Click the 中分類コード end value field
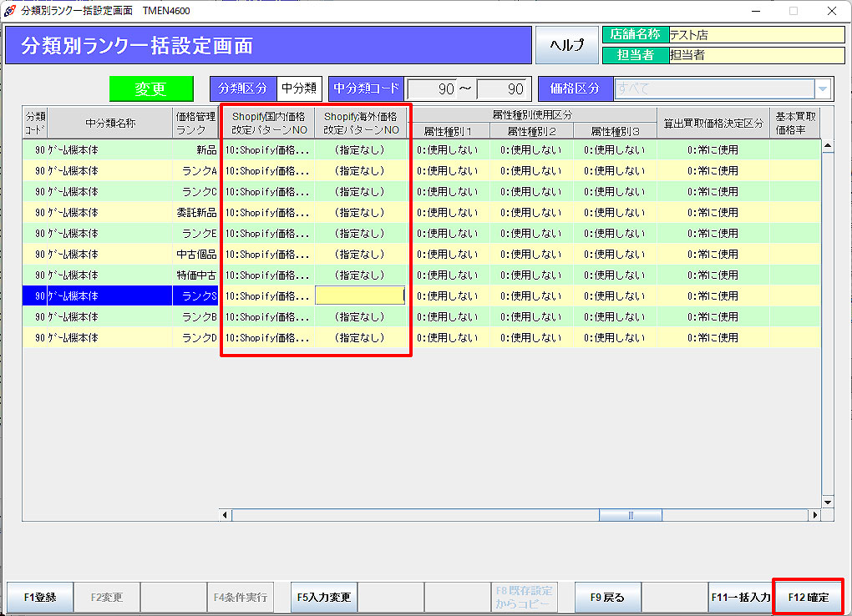852x616 pixels. pos(501,88)
